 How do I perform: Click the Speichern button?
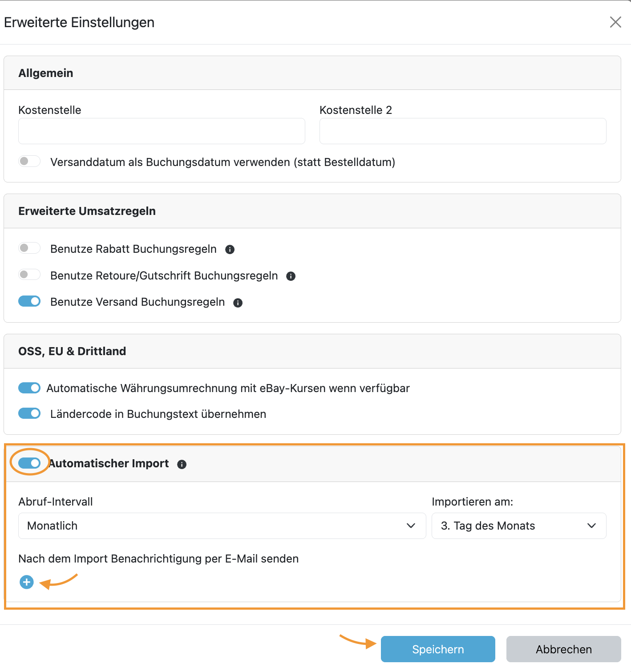[x=438, y=649]
